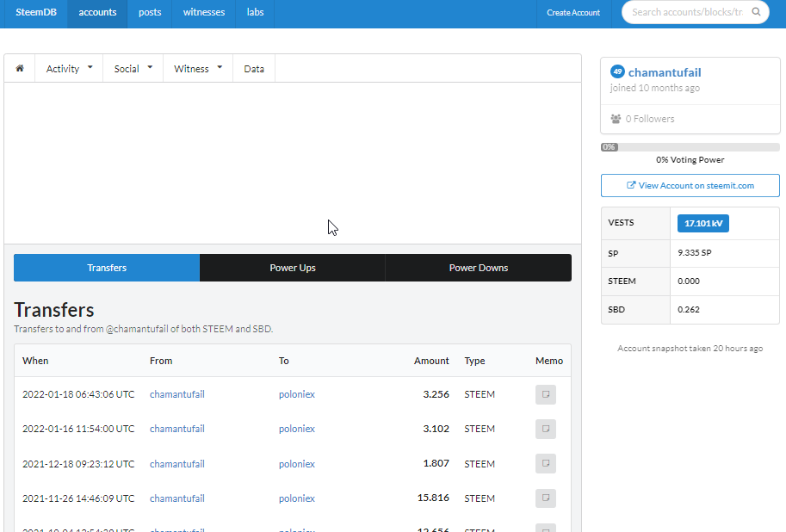Click the Amount column header
786x532 pixels.
(x=431, y=361)
